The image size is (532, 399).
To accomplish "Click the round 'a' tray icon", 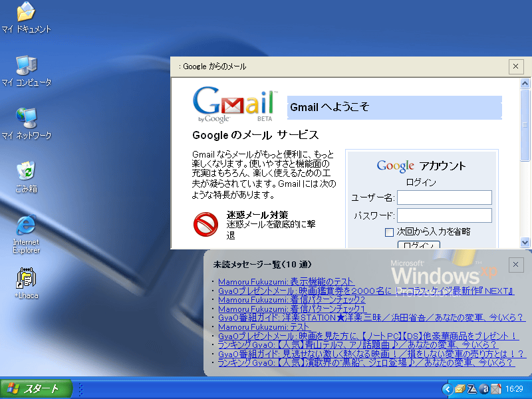I will click(484, 389).
